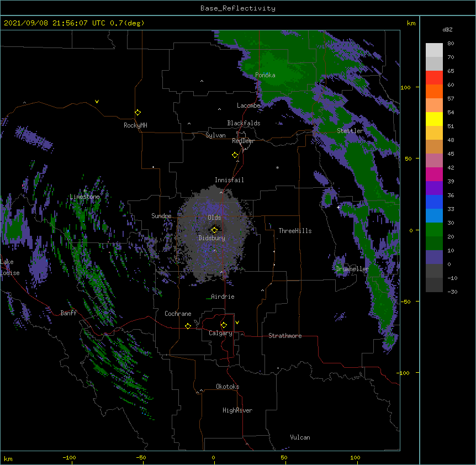
Task: Pick the yellow 51-54 dBZ legend swatch
Action: pyautogui.click(x=434, y=119)
